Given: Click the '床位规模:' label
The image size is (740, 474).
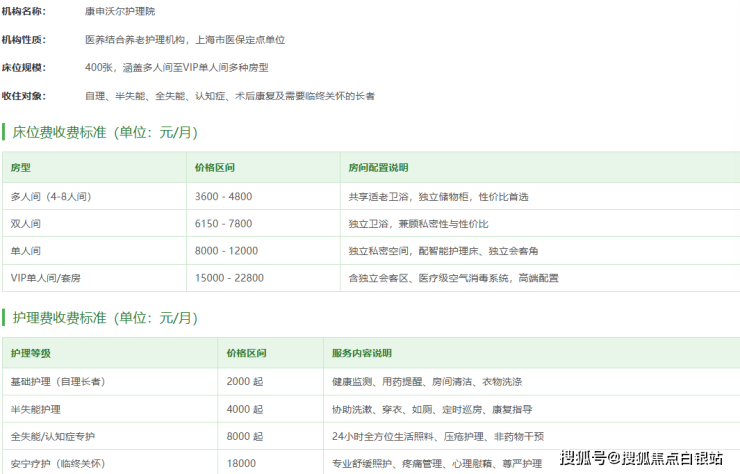Looking at the screenshot, I should coord(24,68).
